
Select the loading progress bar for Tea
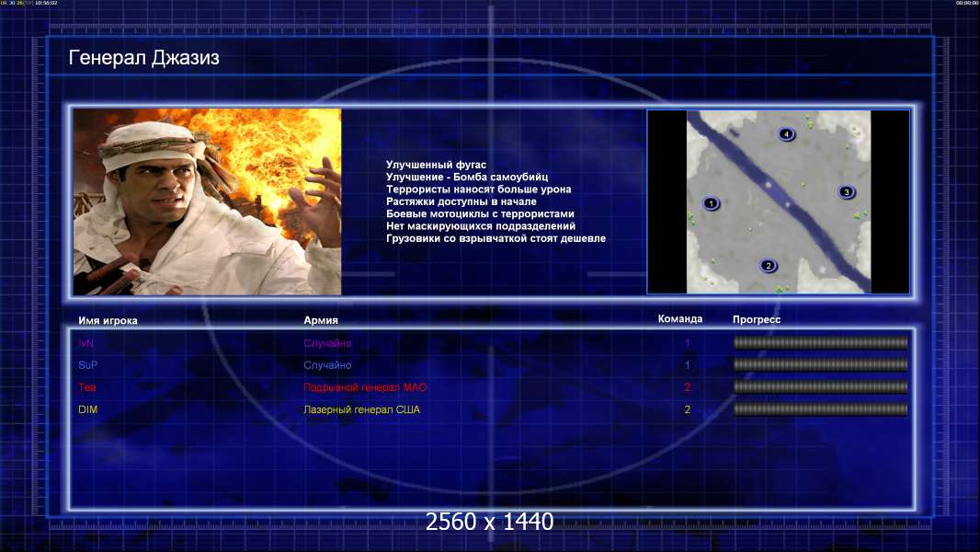click(821, 387)
